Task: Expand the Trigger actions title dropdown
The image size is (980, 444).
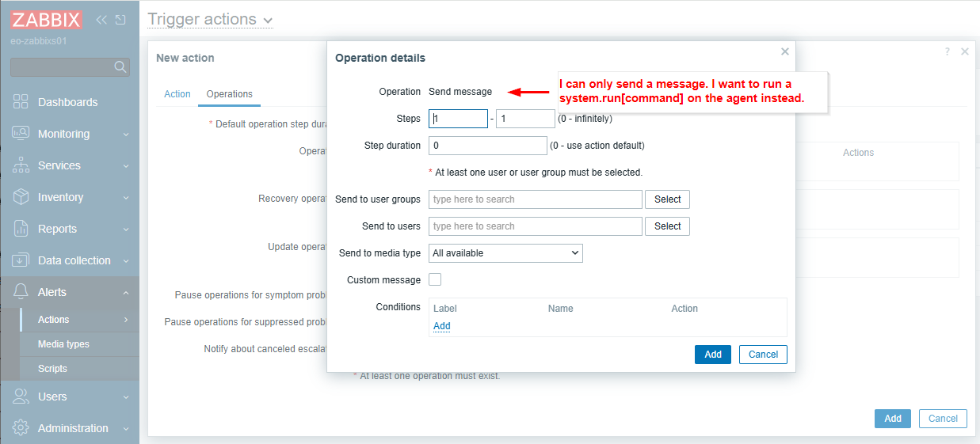Action: (267, 21)
